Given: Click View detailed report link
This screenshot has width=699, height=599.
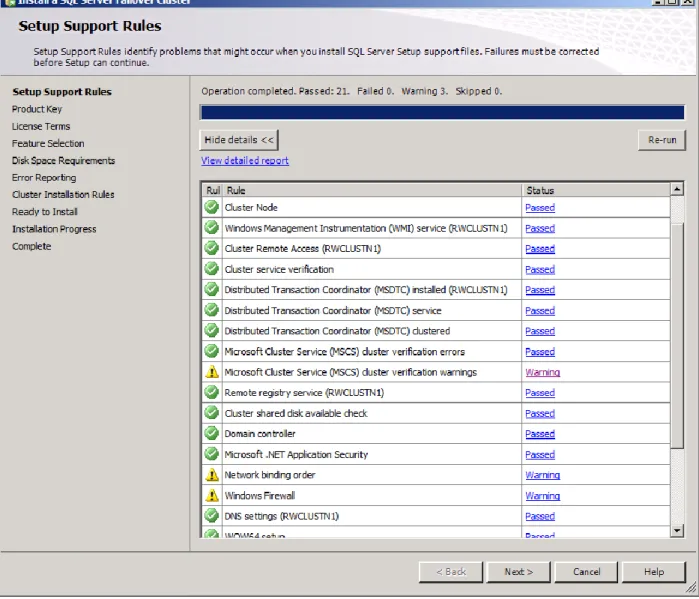Looking at the screenshot, I should click(245, 160).
